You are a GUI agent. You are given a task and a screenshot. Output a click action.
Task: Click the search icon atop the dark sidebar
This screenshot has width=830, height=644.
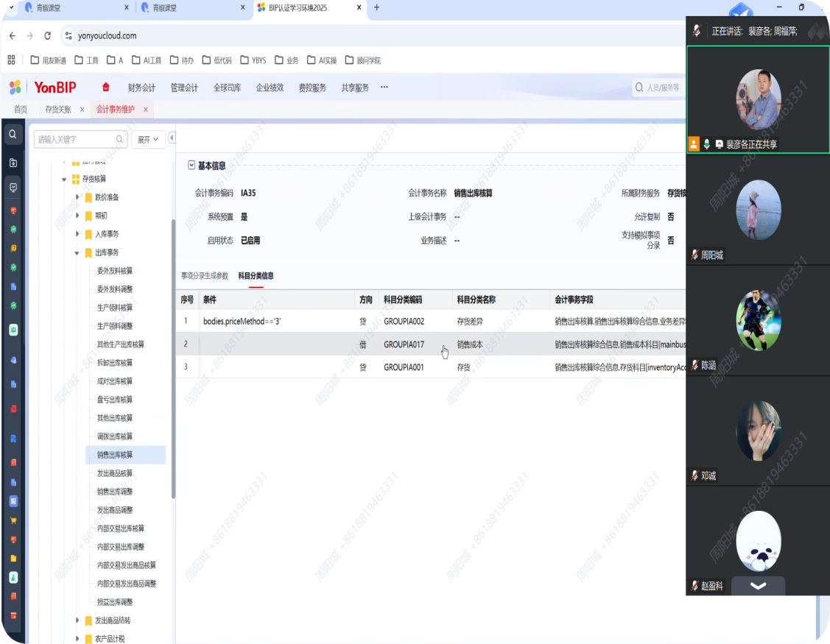[x=13, y=135]
